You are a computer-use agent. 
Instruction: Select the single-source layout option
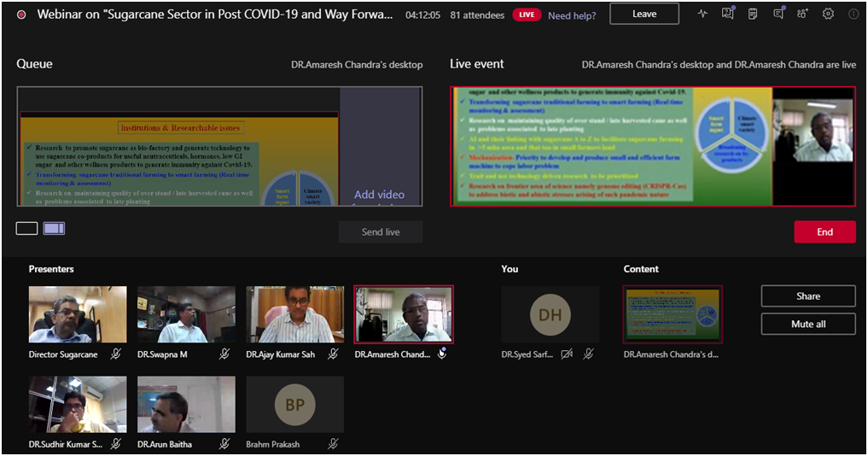coord(26,228)
